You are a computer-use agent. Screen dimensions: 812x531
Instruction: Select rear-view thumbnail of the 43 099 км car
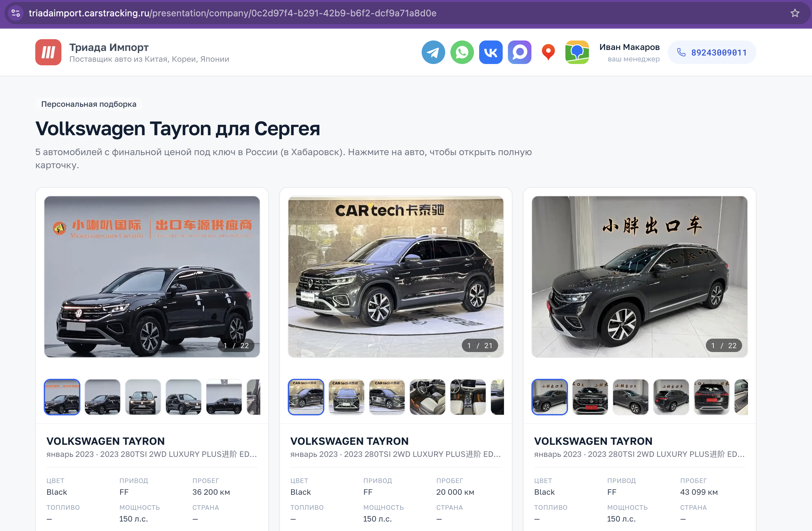tap(712, 397)
